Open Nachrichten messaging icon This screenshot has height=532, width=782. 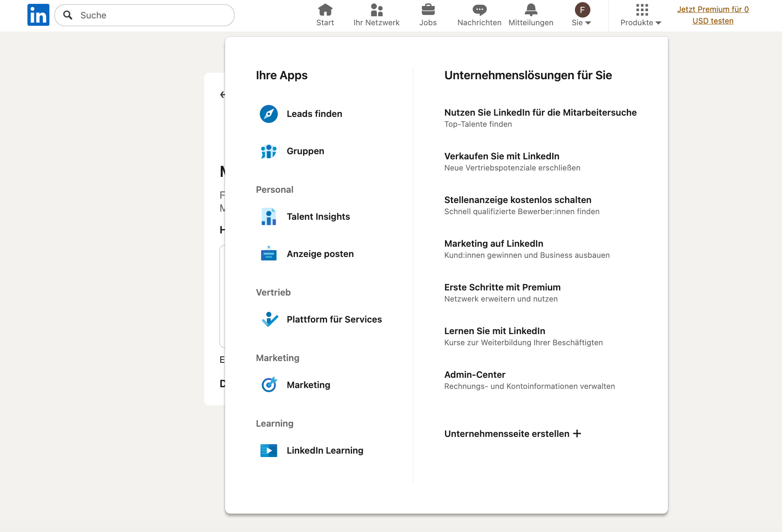(x=479, y=9)
